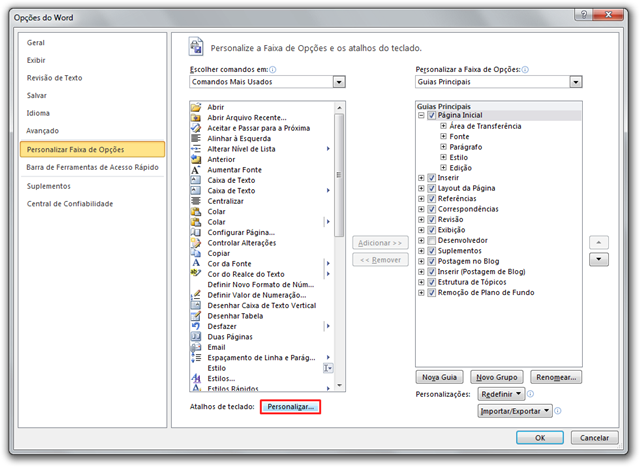Screen dimensions: 640x467
Task: Open Barra de Ferramentas de Acesso Rápido
Action: tap(93, 167)
